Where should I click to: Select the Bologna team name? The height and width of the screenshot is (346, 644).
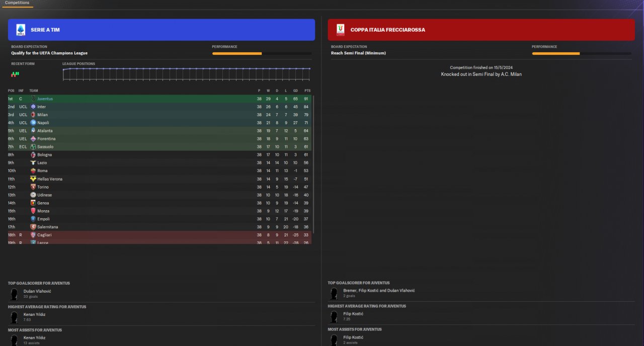click(44, 155)
